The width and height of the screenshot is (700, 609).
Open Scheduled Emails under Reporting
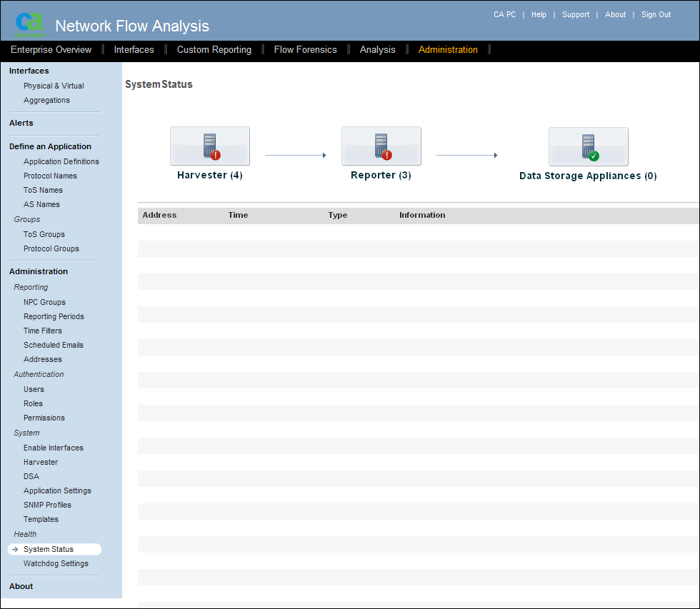pyautogui.click(x=54, y=345)
